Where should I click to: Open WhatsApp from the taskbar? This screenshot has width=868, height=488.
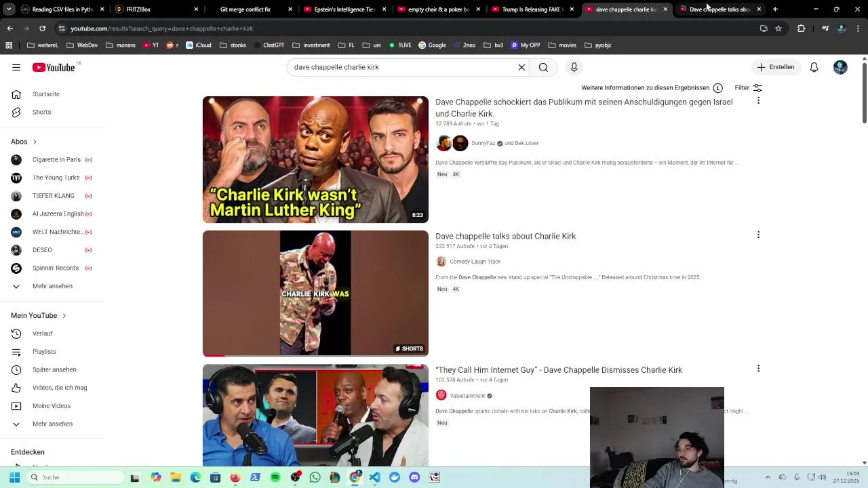(315, 477)
